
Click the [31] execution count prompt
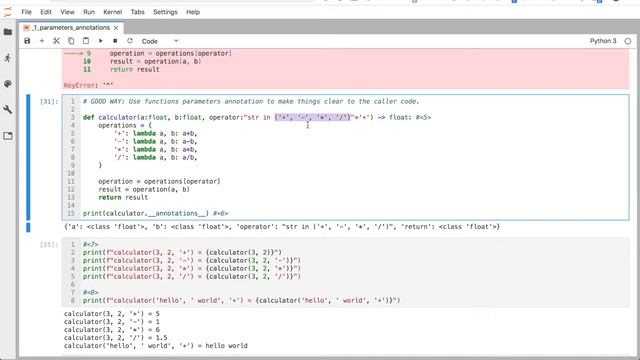pos(49,101)
